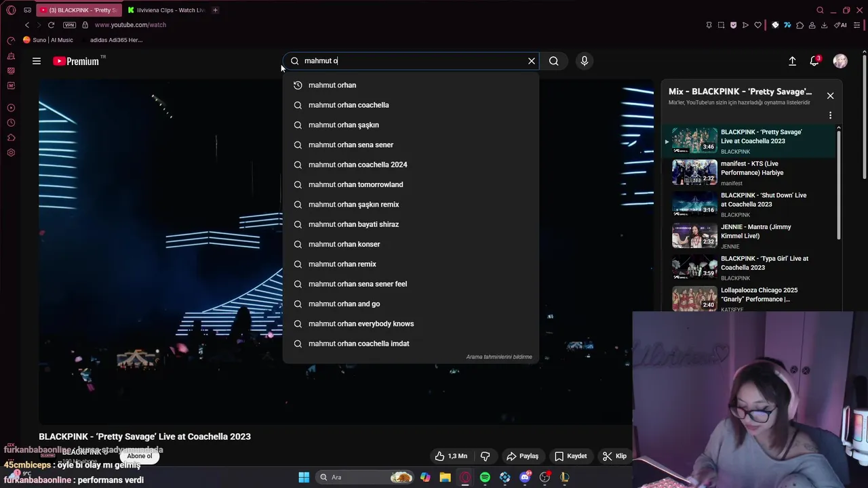Screen dimensions: 868x488
Task: Like the video (1,3 Mn)
Action: pyautogui.click(x=451, y=456)
